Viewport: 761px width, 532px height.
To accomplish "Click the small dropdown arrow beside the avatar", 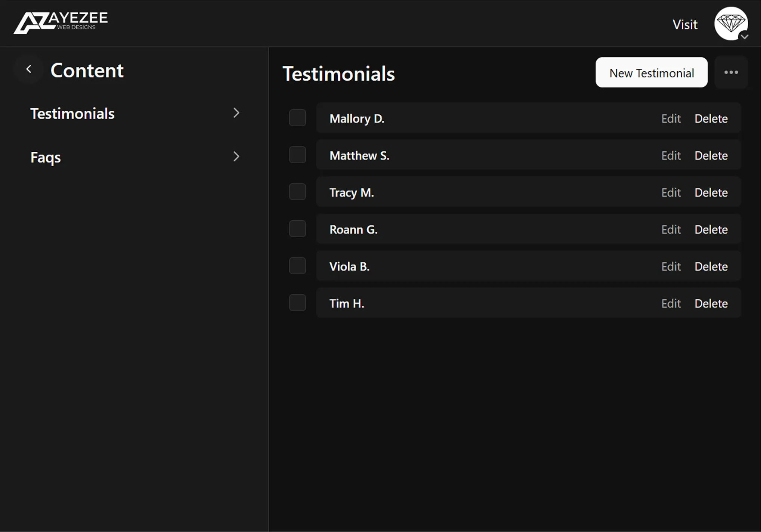I will point(744,37).
